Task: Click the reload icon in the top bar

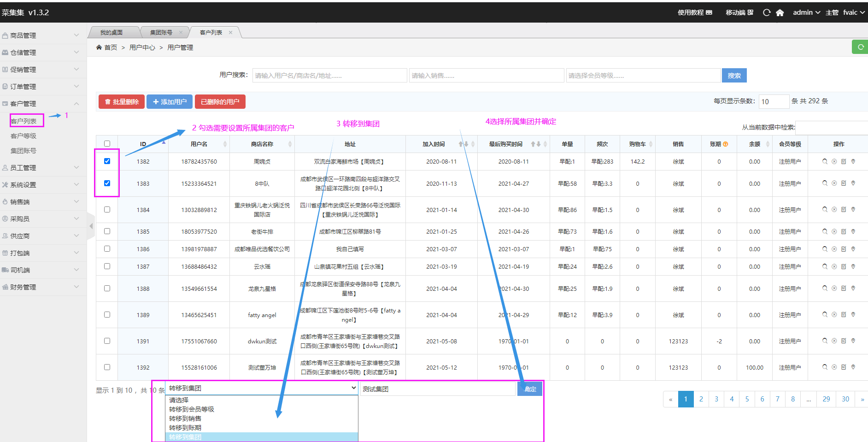Action: pos(766,12)
